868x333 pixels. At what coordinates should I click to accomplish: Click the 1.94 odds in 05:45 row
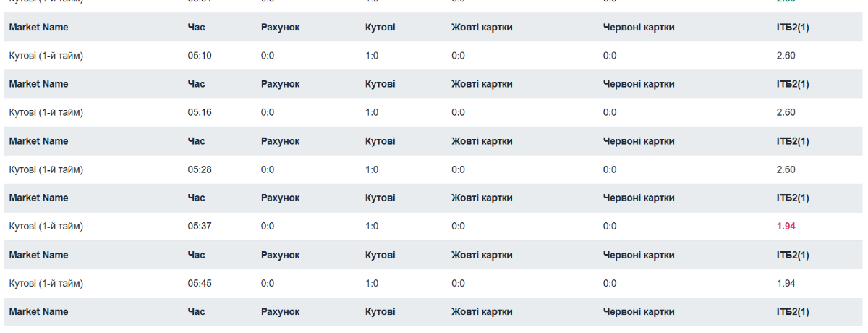786,283
